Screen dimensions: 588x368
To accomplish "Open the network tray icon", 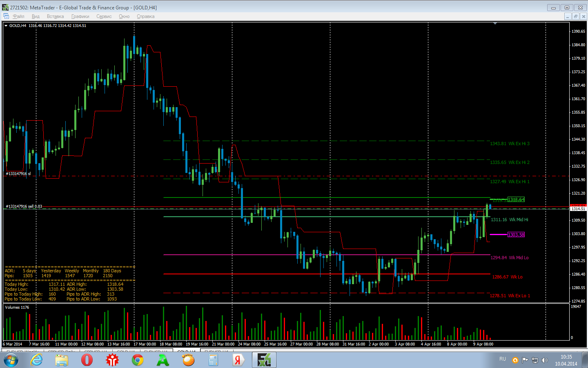I will coord(535,360).
